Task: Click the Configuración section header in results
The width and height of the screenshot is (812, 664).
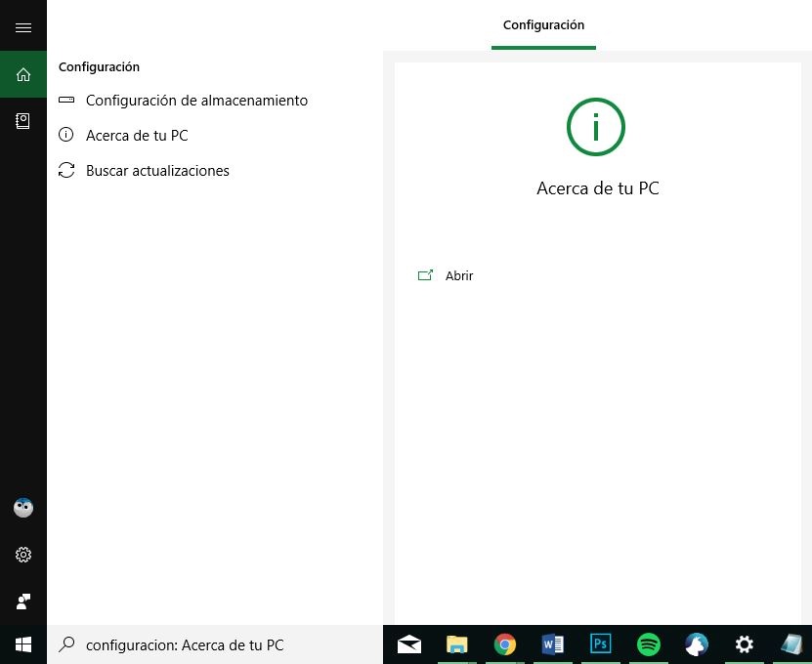Action: tap(99, 66)
